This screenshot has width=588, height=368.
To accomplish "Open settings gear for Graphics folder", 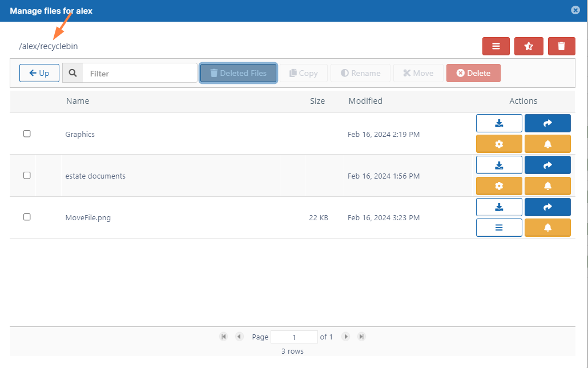I will 499,144.
